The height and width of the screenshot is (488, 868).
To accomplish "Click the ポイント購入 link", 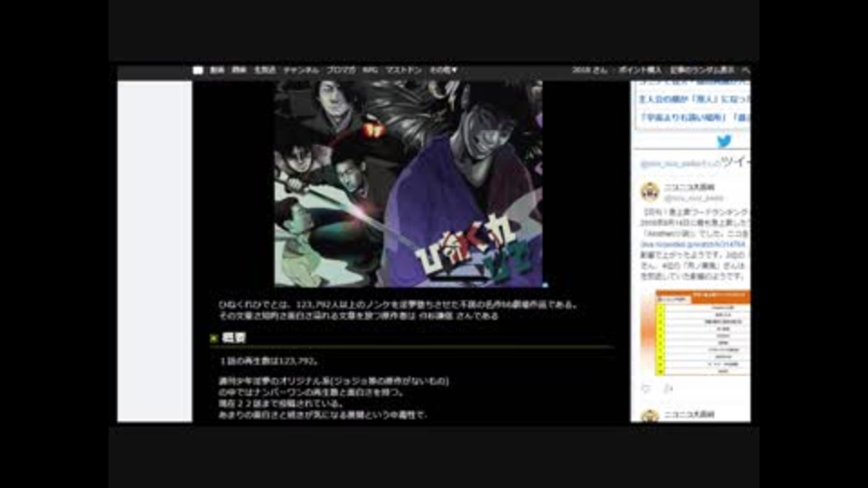I will point(640,70).
